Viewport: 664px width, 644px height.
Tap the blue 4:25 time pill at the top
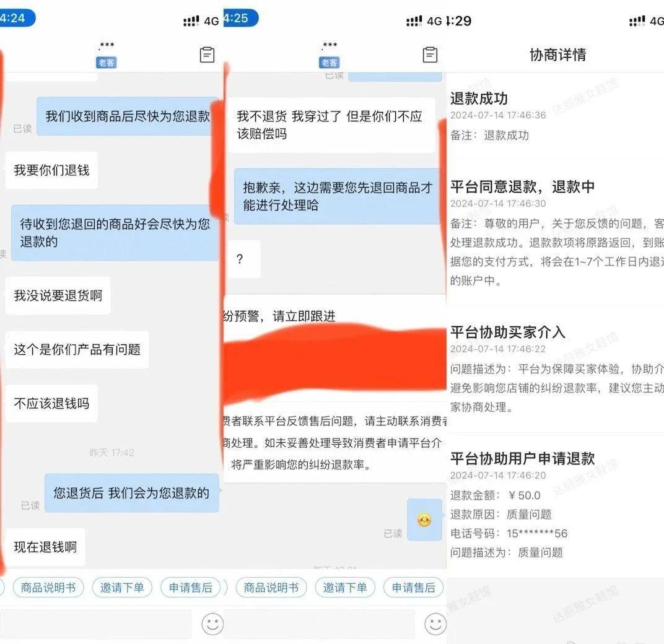[242, 18]
